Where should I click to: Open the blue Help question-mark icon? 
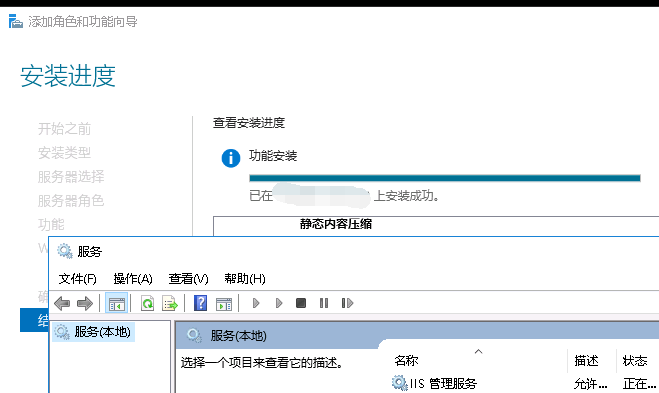(x=200, y=303)
